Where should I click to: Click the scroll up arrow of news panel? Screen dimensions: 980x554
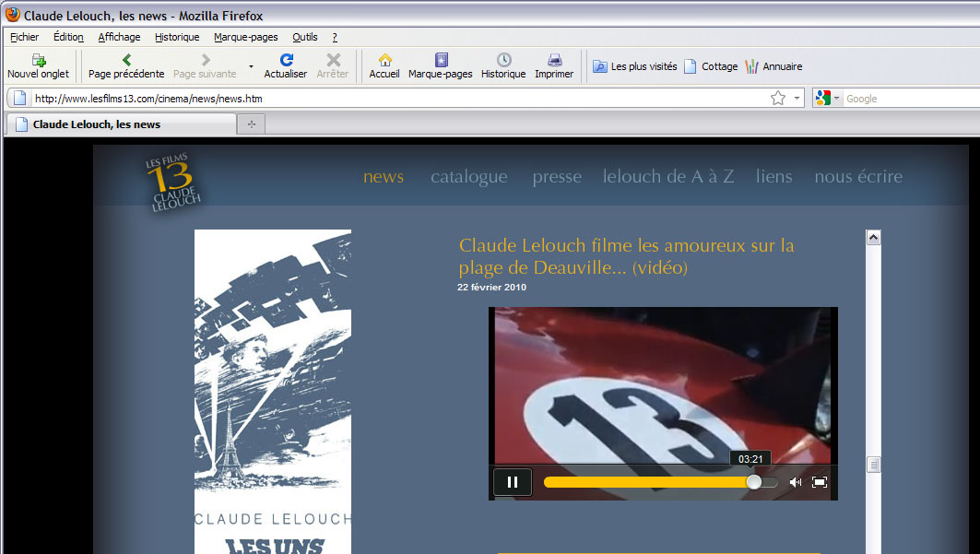(873, 237)
